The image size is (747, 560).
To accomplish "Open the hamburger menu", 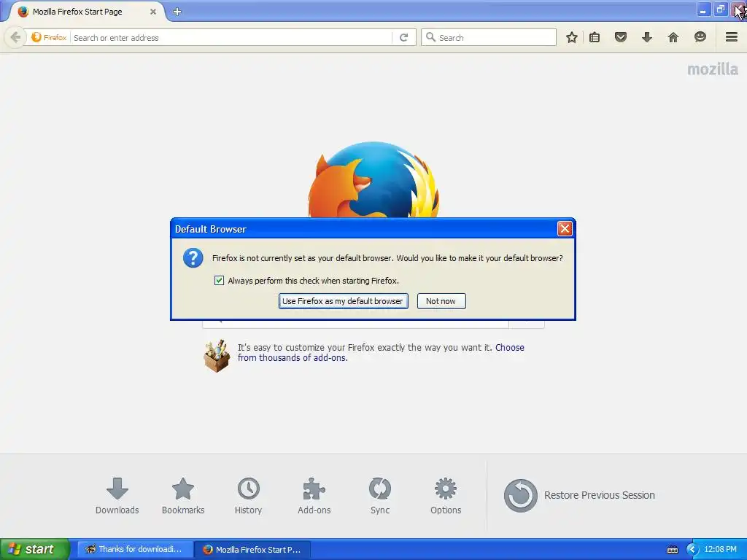I will pyautogui.click(x=731, y=36).
